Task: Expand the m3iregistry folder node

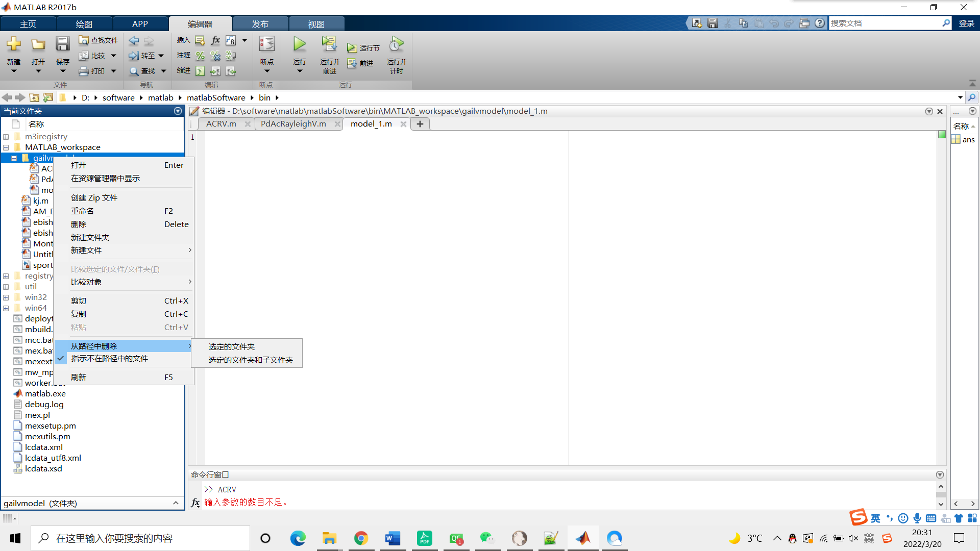Action: [6, 137]
